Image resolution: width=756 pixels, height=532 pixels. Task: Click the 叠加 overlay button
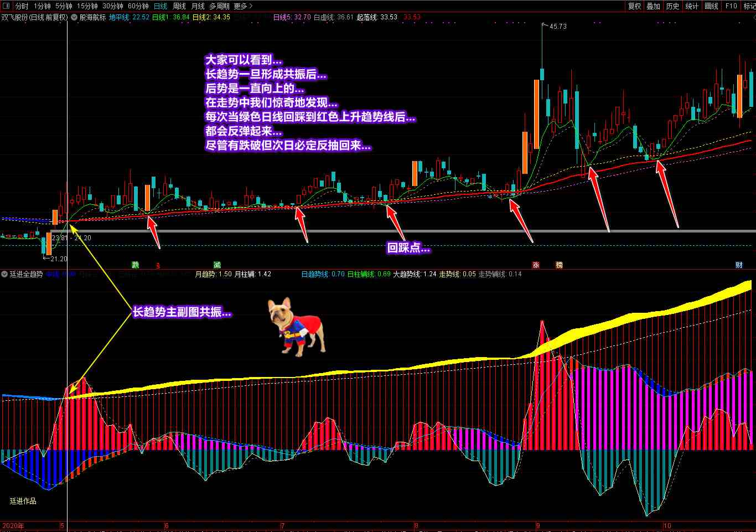(x=654, y=6)
